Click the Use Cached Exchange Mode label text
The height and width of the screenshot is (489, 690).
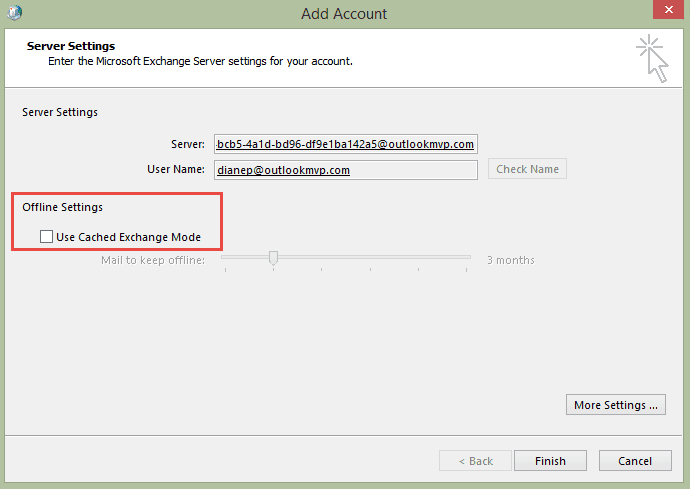coord(128,237)
